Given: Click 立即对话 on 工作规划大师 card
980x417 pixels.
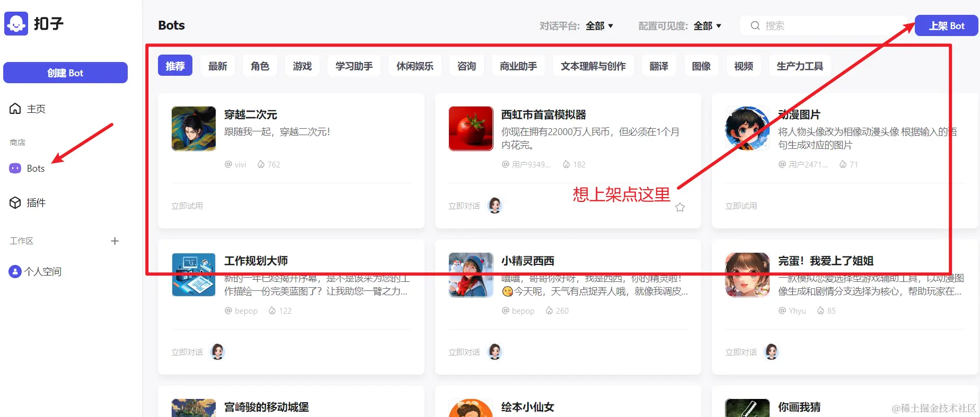Looking at the screenshot, I should (187, 352).
